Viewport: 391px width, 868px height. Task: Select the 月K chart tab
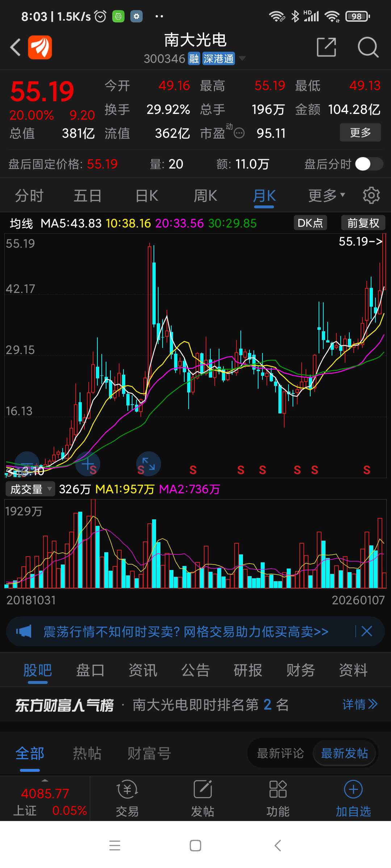point(264,196)
